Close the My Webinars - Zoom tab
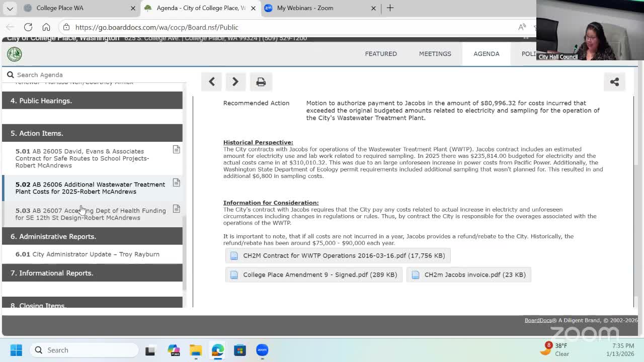The image size is (644, 362). tap(373, 8)
